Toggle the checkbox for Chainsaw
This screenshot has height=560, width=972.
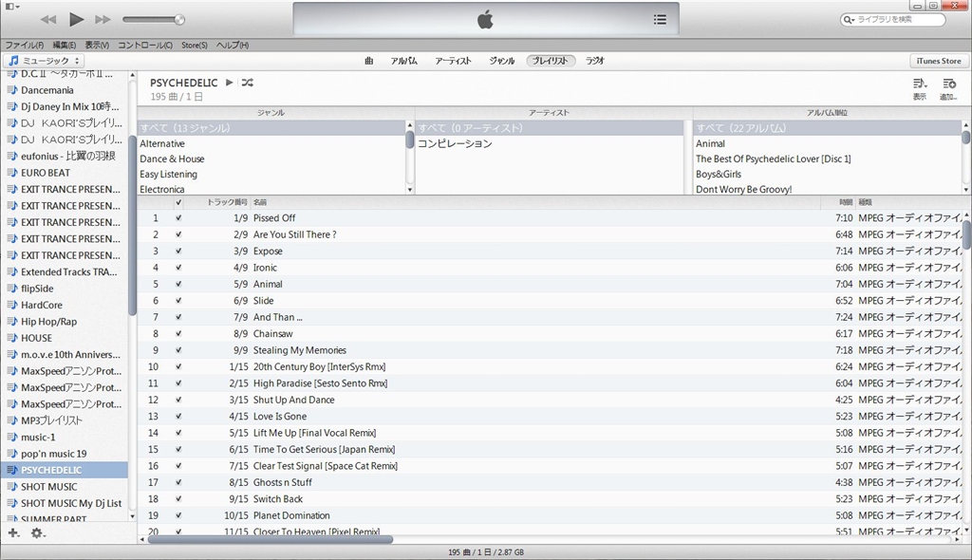pyautogui.click(x=178, y=334)
